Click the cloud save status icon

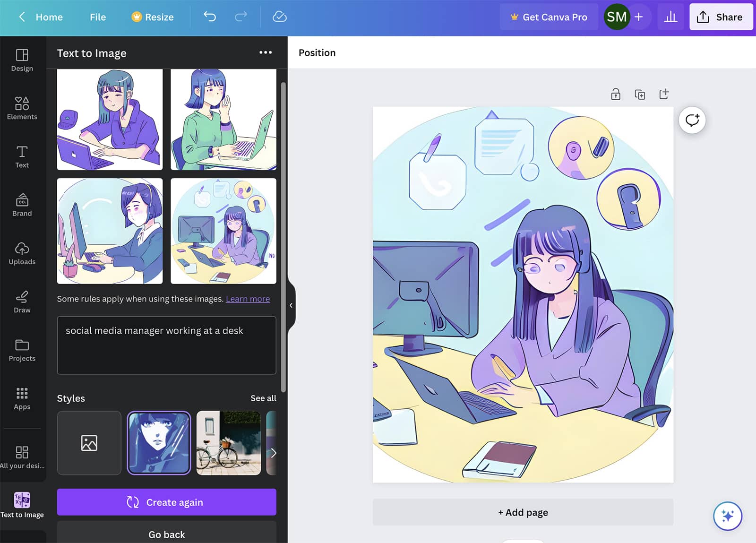click(280, 17)
